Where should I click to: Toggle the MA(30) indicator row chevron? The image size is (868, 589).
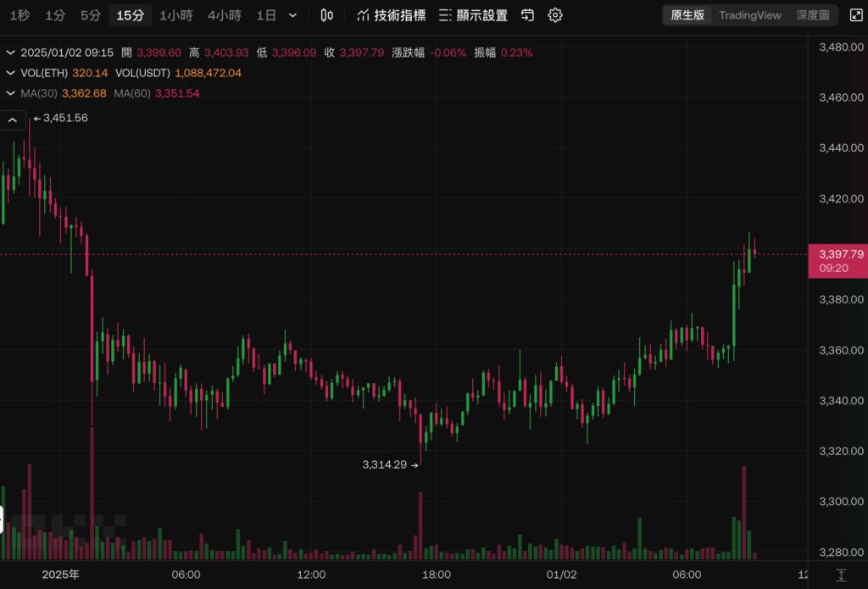tap(11, 93)
